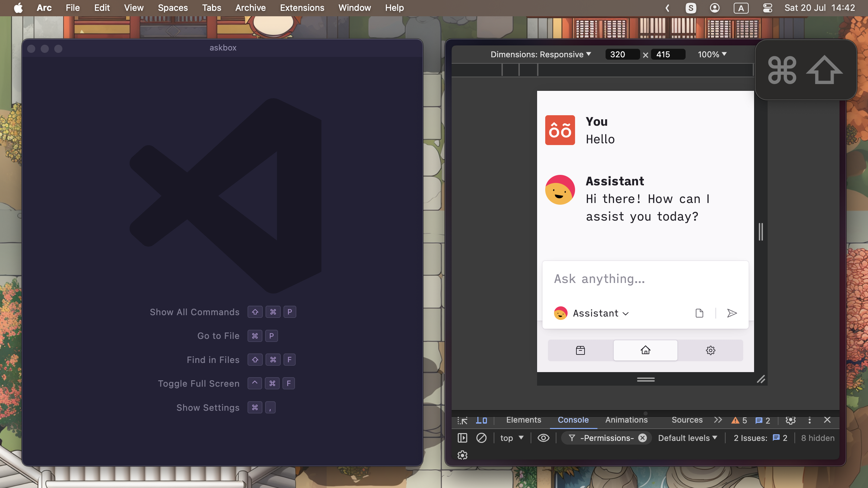Open the Tabs menu

point(212,8)
